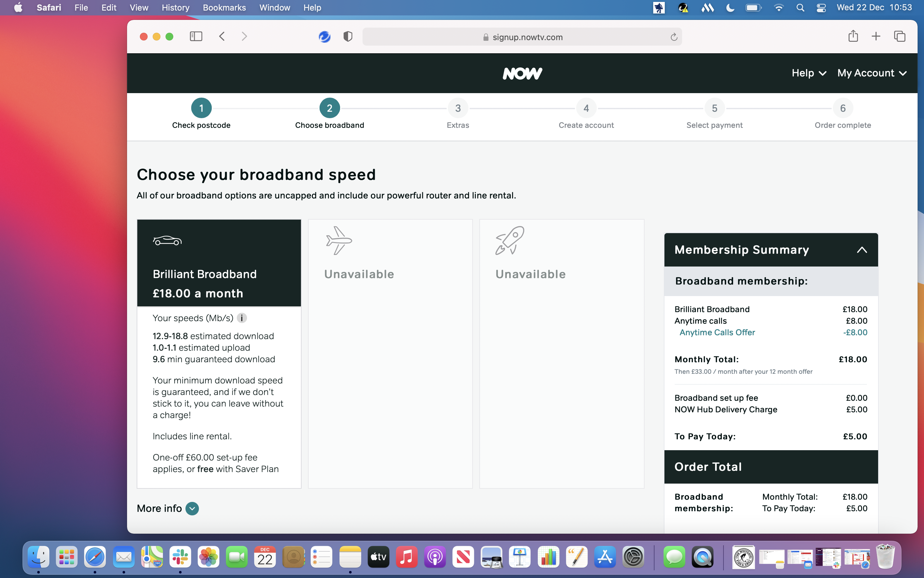Open System Preferences from the Dock
Image resolution: width=924 pixels, height=578 pixels.
click(633, 556)
